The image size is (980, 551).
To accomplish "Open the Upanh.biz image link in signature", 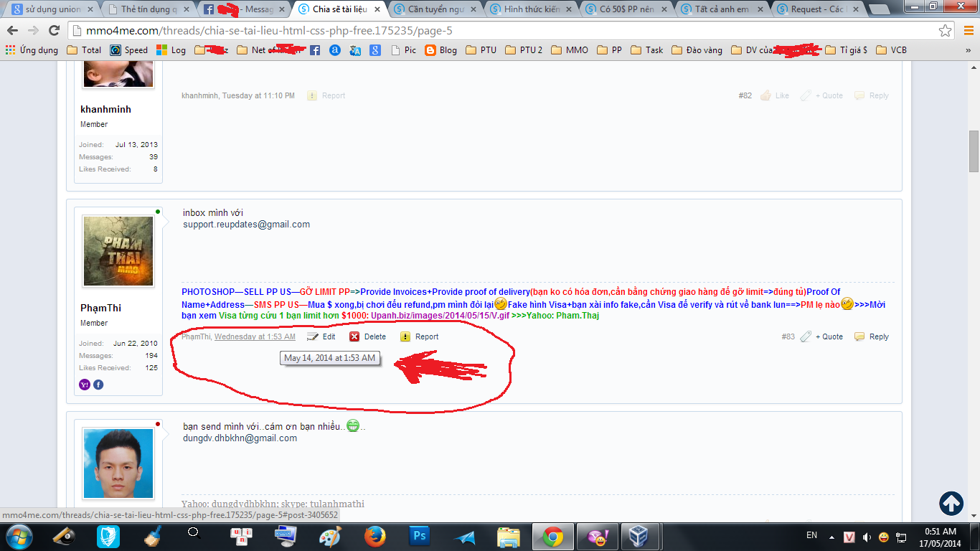I will pyautogui.click(x=440, y=316).
